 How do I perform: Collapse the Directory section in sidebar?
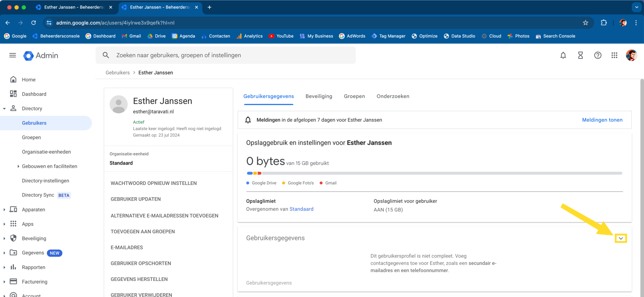pyautogui.click(x=4, y=109)
